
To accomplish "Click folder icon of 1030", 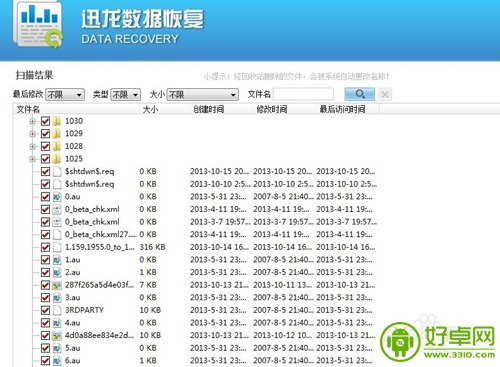I will pyautogui.click(x=57, y=121).
